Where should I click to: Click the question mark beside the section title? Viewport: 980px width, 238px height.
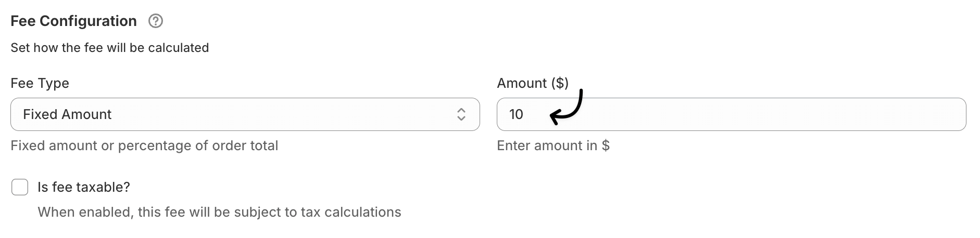click(156, 21)
